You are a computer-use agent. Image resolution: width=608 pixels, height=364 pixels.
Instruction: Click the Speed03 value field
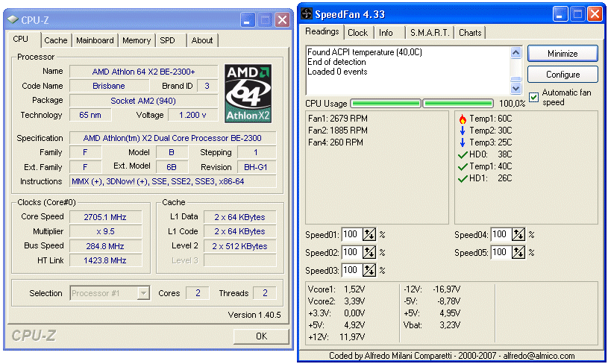coord(351,270)
